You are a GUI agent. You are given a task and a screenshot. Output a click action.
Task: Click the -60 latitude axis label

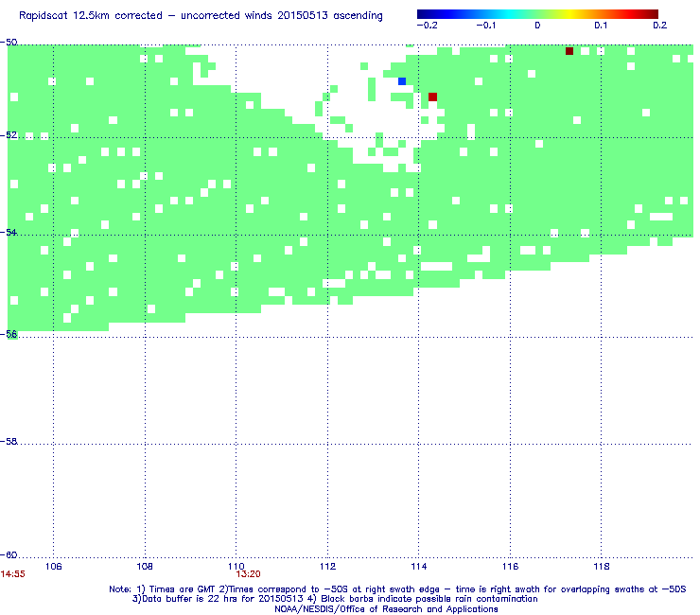9,554
